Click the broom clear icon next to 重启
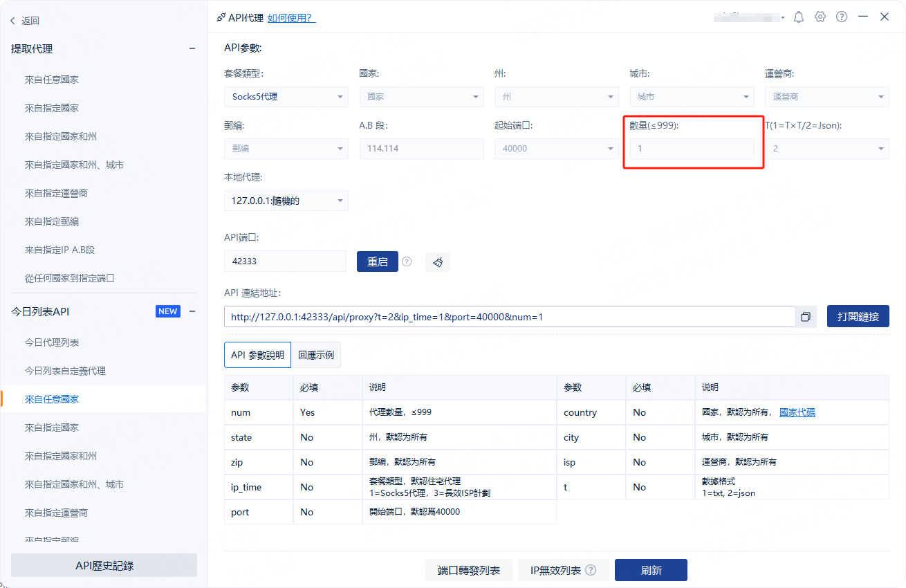906x588 pixels. [x=438, y=261]
